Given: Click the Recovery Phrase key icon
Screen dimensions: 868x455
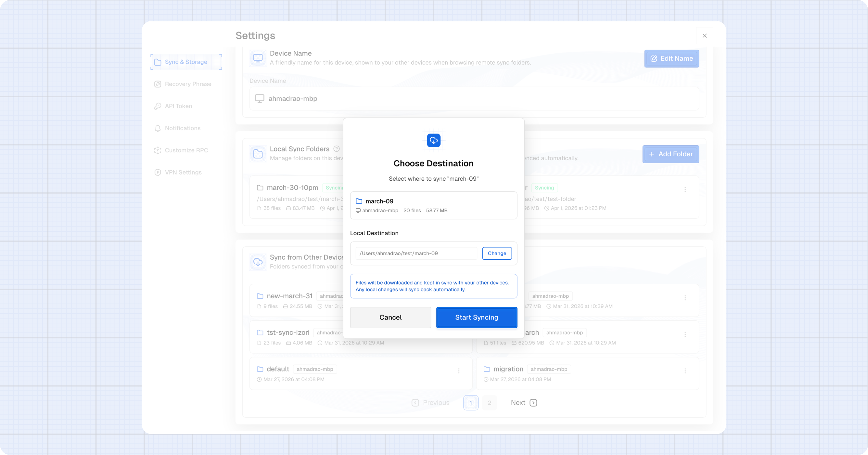Looking at the screenshot, I should click(x=158, y=84).
